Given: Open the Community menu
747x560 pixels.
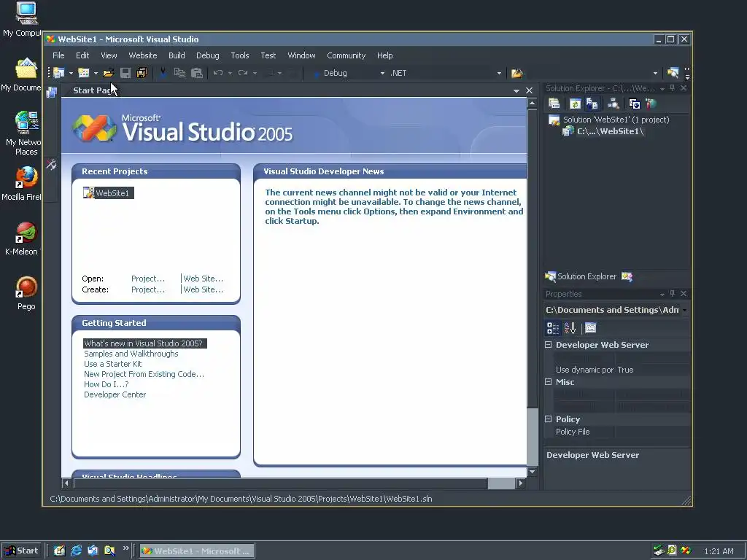Looking at the screenshot, I should [347, 55].
